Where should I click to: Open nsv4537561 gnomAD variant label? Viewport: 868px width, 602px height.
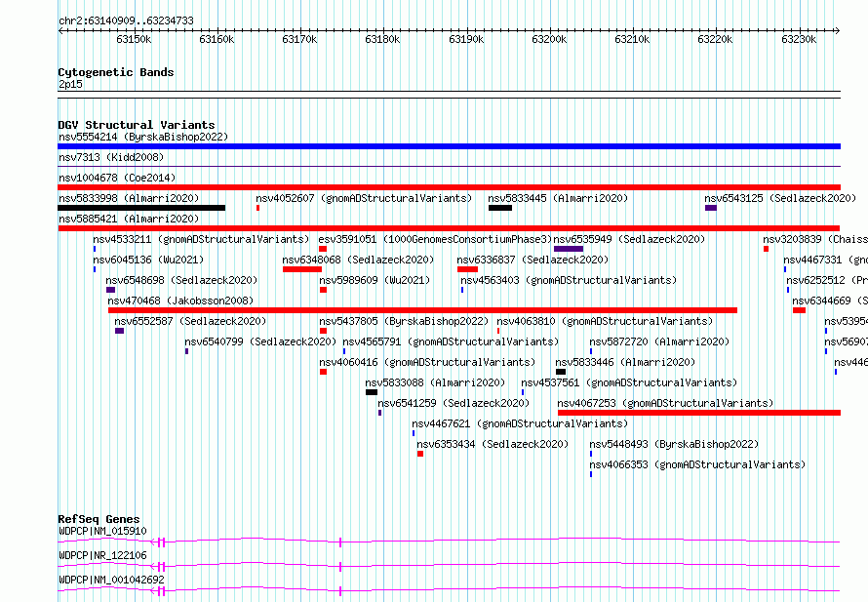[629, 382]
